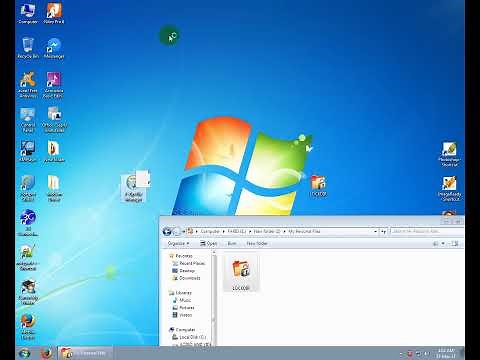This screenshot has width=480, height=360.
Task: Open the graduation cap desktop shortcut
Action: click(x=28, y=292)
